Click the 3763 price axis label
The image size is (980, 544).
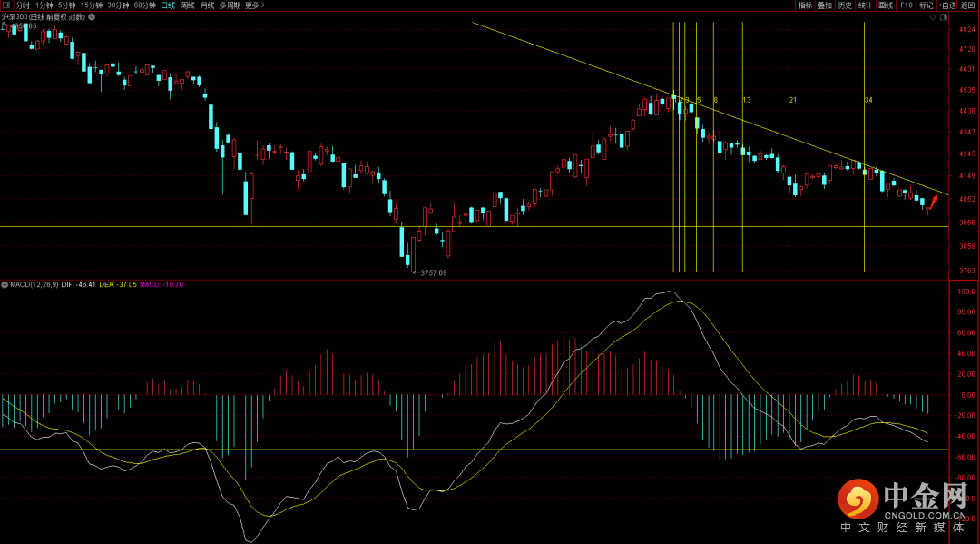[x=966, y=271]
